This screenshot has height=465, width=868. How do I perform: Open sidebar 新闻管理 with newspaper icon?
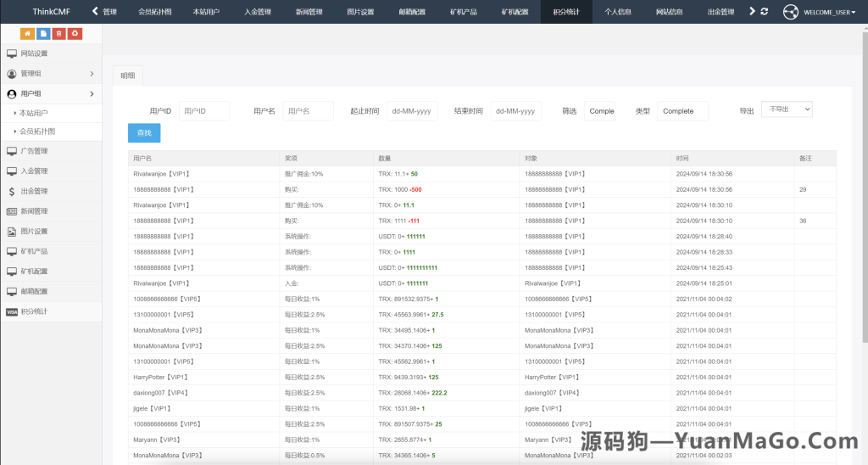tap(51, 211)
